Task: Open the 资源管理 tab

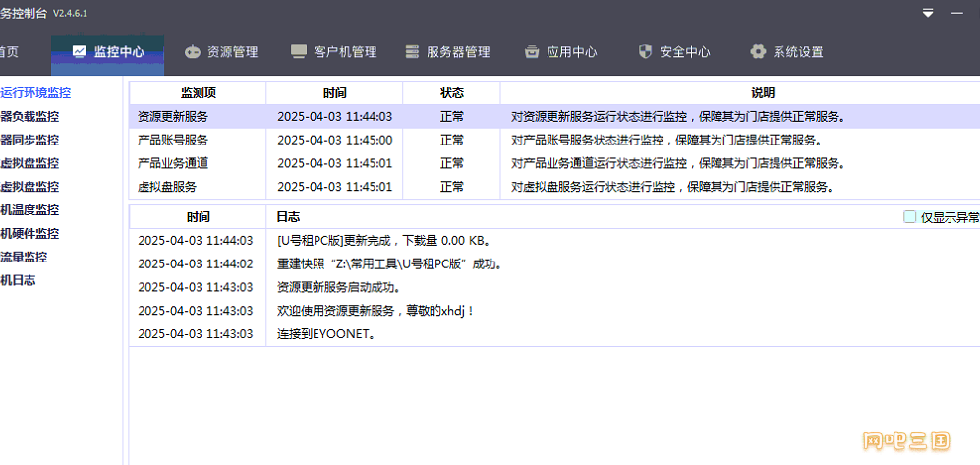Action: [x=221, y=52]
